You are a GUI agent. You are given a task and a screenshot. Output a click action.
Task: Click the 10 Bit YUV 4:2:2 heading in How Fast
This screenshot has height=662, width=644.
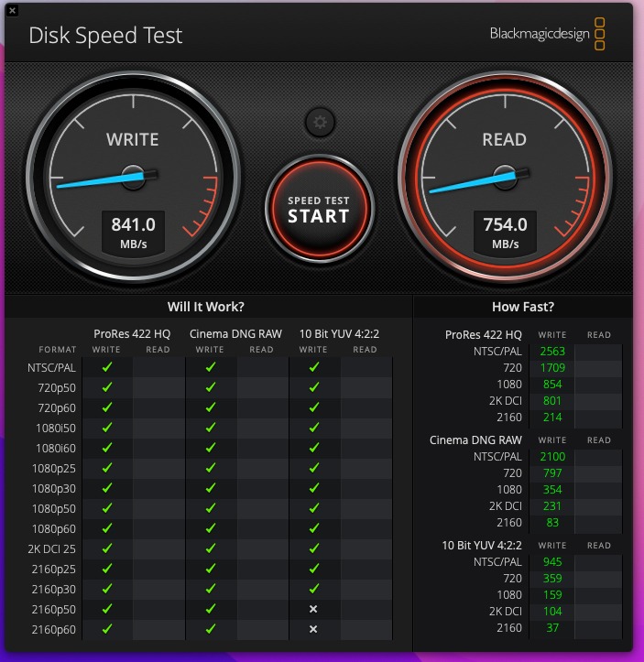tap(482, 546)
